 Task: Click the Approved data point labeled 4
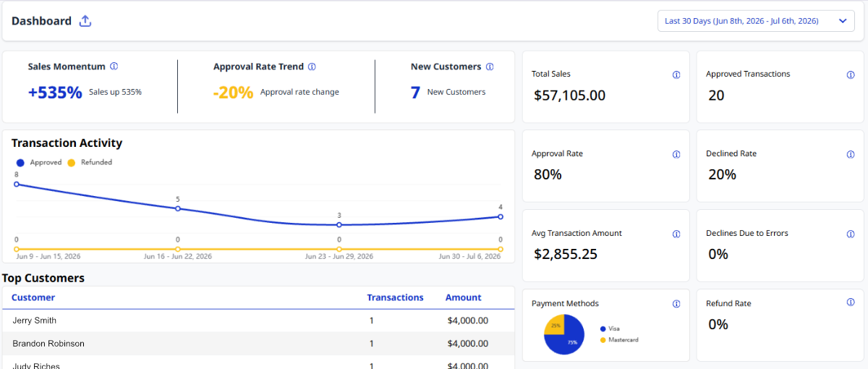click(x=501, y=216)
